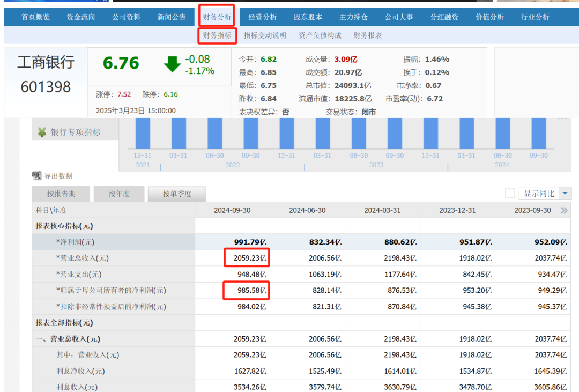The height and width of the screenshot is (392, 579).
Task: Tick the checkbox beside 显示同比
Action: pyautogui.click(x=510, y=193)
